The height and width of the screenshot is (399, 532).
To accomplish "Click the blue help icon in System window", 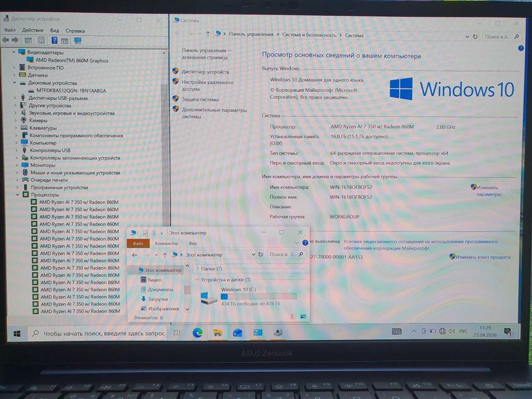I will [521, 48].
